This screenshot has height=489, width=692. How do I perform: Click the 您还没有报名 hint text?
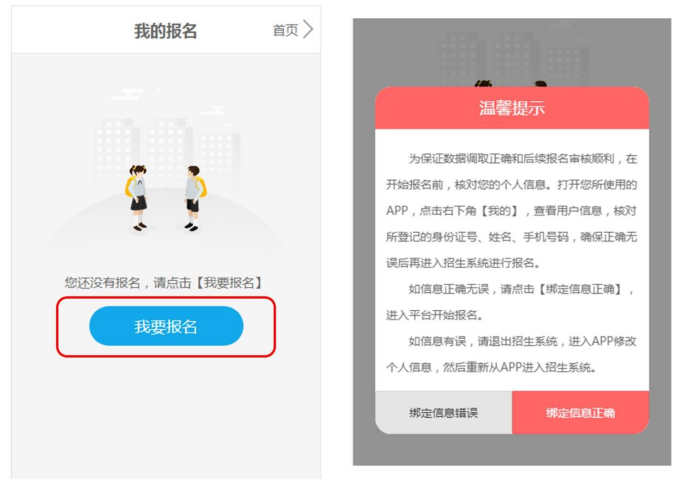[x=164, y=282]
